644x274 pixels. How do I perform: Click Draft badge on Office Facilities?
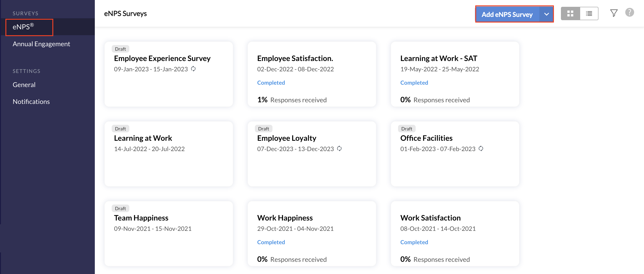[406, 129]
